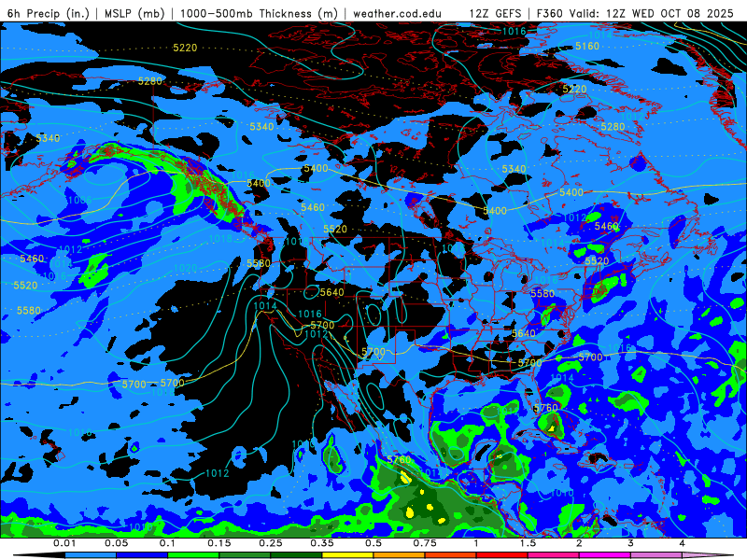Image resolution: width=747 pixels, height=560 pixels.
Task: Click the 'MSLP (mb)' title text
Action: click(134, 13)
